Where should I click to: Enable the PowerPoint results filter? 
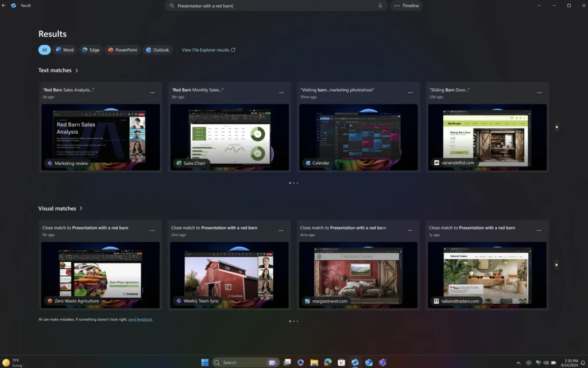click(x=122, y=50)
